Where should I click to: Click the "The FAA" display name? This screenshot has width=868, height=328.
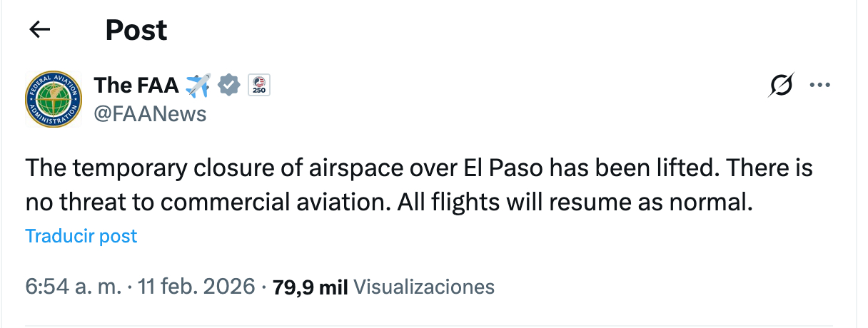[136, 86]
